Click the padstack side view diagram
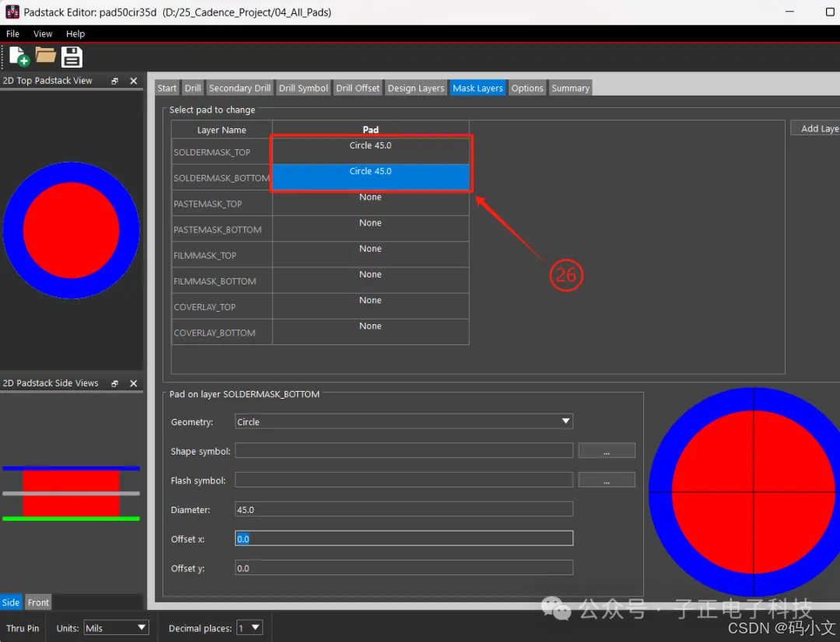Image resolution: width=840 pixels, height=642 pixels. 72,493
